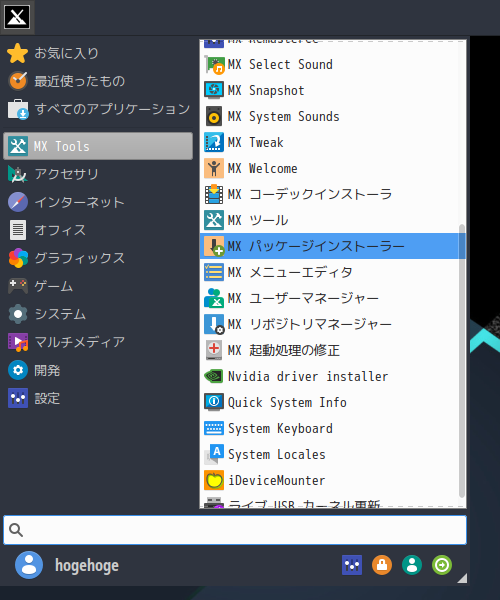
Task: Click the 'MX ツール' text
Action: (x=258, y=220)
